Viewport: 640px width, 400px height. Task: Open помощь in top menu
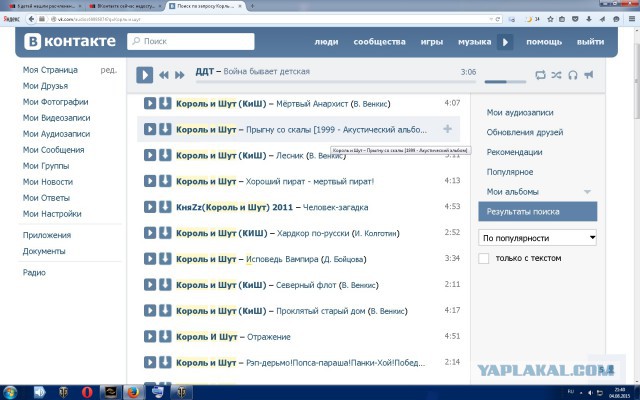[544, 42]
